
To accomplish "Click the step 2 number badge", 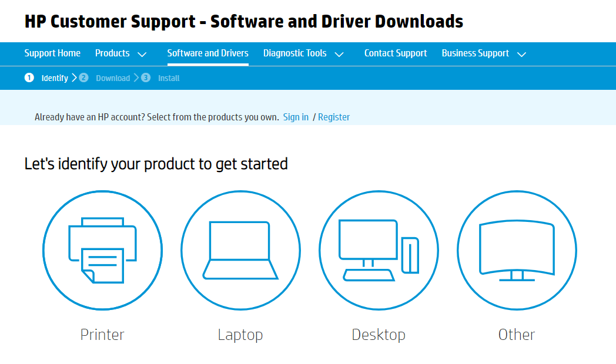I will pos(83,77).
